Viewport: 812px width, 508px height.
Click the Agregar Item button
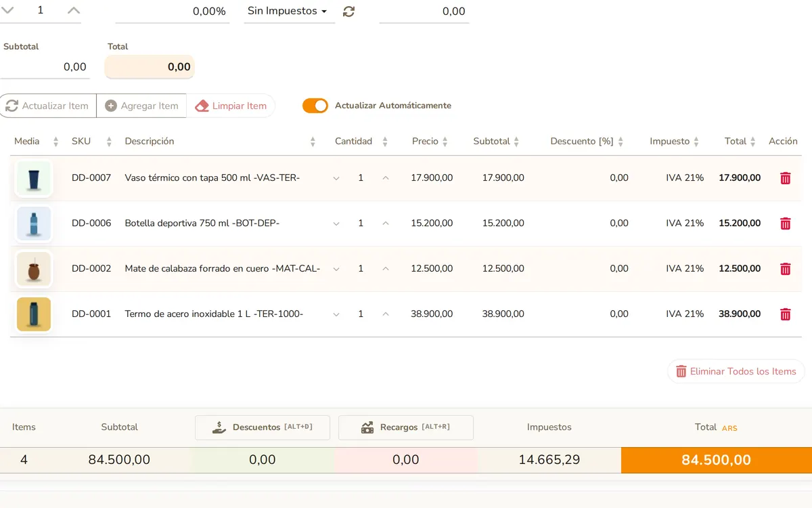[x=141, y=106]
